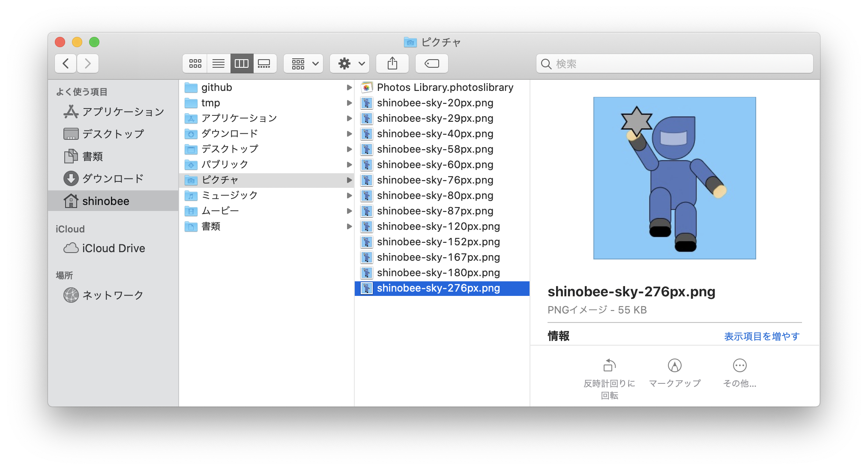
Task: Open 書類 in the sidebar
Action: [113, 156]
